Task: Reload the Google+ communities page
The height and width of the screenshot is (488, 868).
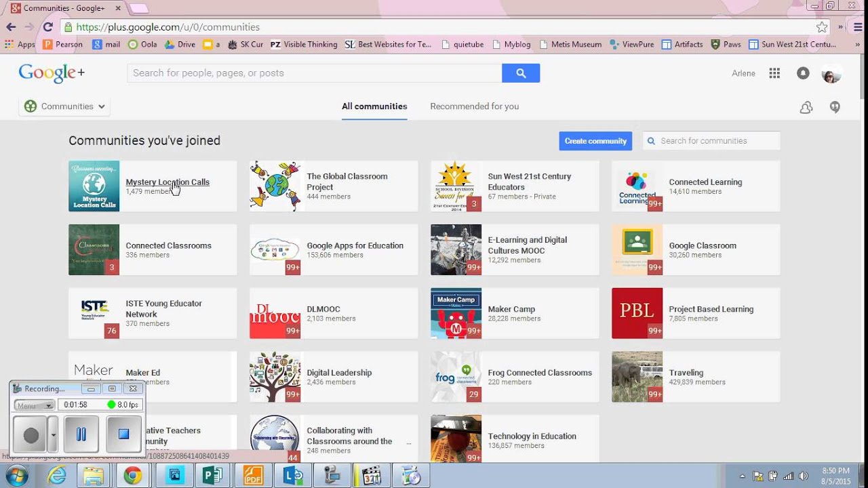Action: (47, 27)
